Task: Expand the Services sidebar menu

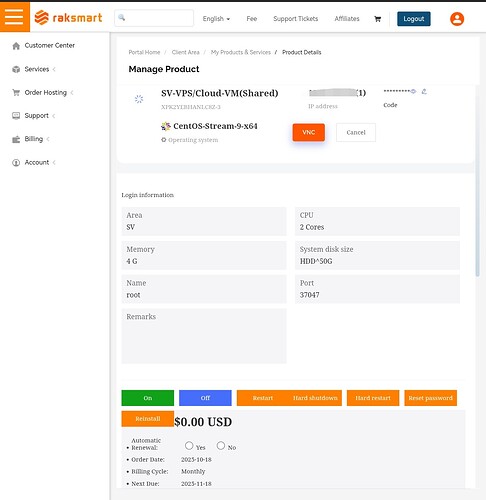Action: [37, 69]
